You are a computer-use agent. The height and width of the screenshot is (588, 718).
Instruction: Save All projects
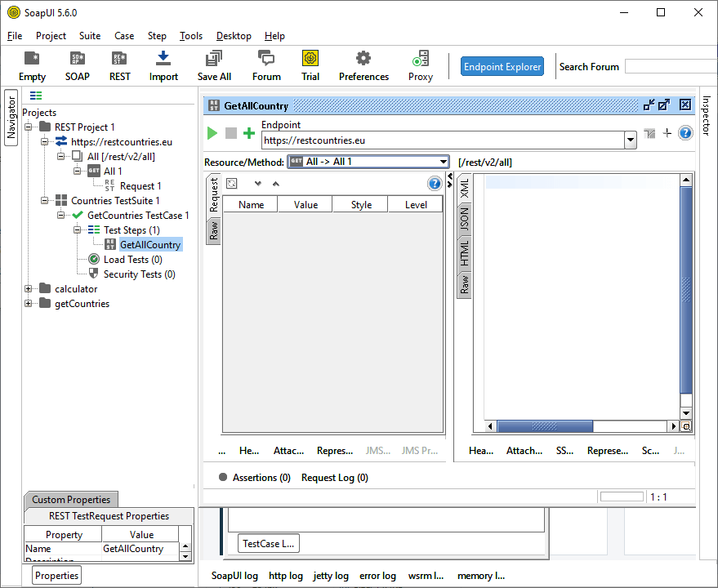(214, 66)
